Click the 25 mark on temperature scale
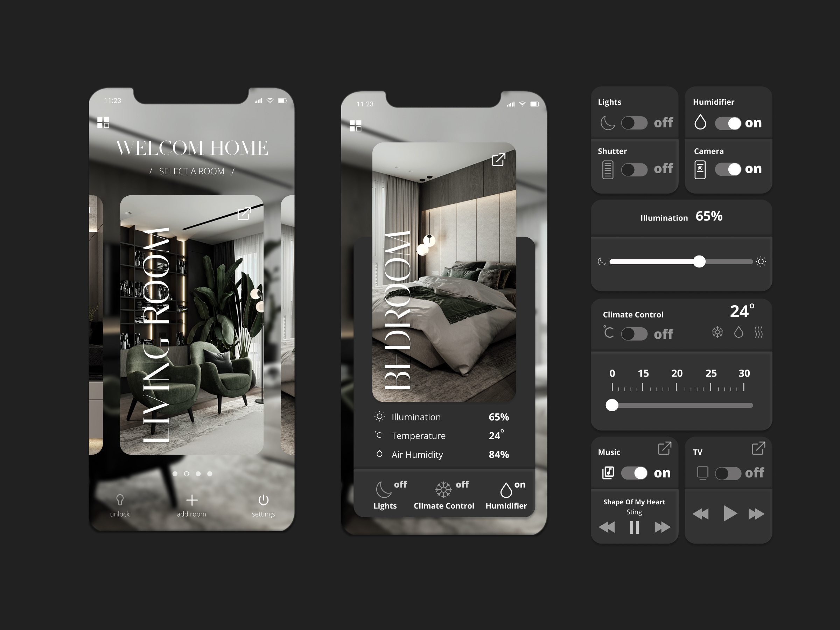840x630 pixels. point(711,373)
